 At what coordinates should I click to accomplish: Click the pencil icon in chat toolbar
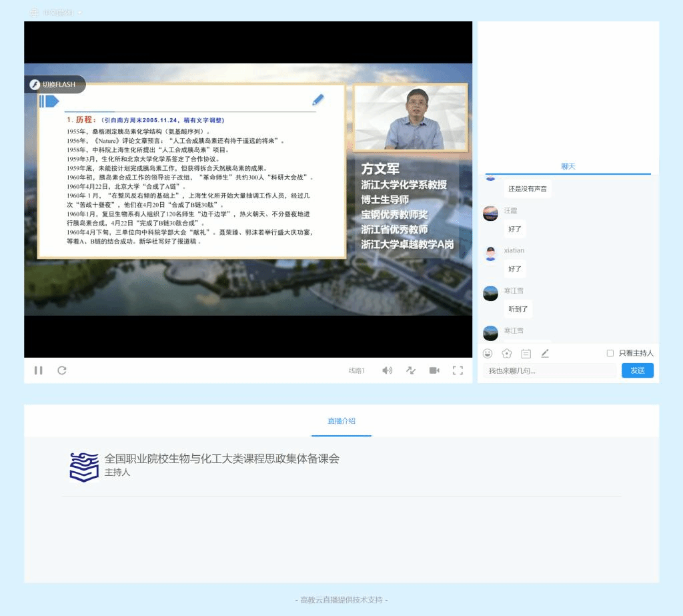545,353
